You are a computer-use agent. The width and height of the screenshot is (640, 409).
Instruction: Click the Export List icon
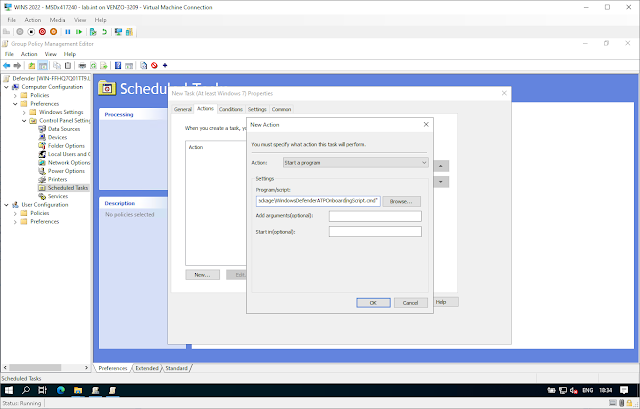[x=104, y=65]
